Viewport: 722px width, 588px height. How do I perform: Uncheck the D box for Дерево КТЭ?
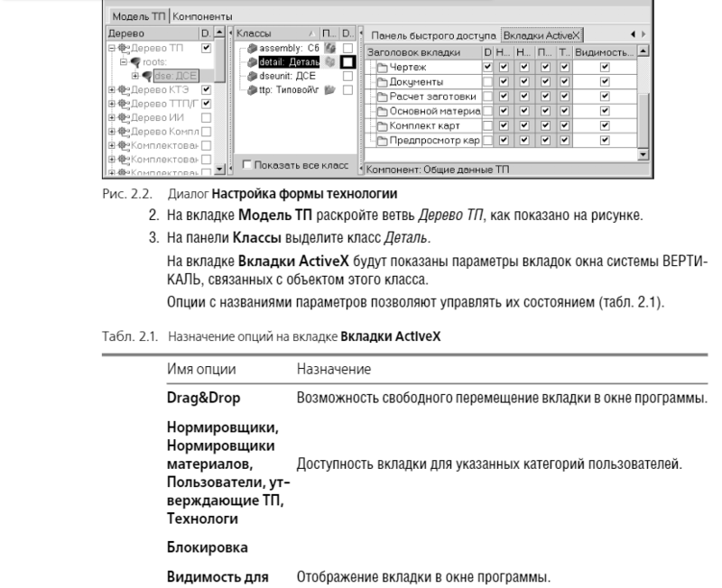[x=207, y=89]
